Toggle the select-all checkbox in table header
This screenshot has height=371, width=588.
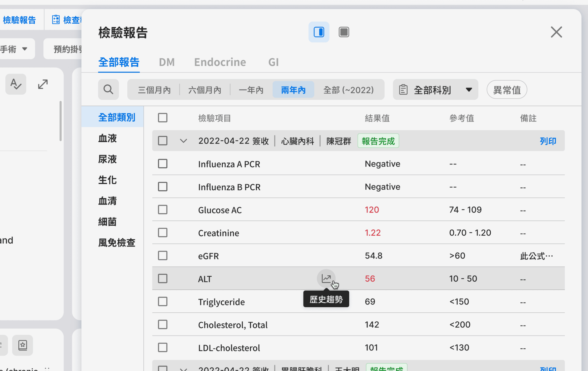click(162, 118)
